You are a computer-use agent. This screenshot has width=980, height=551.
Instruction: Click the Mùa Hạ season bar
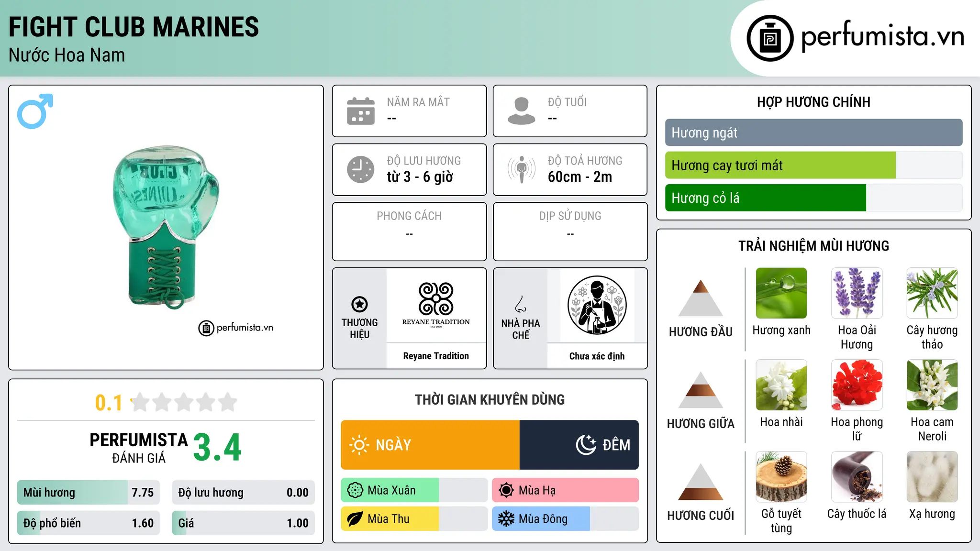point(566,490)
